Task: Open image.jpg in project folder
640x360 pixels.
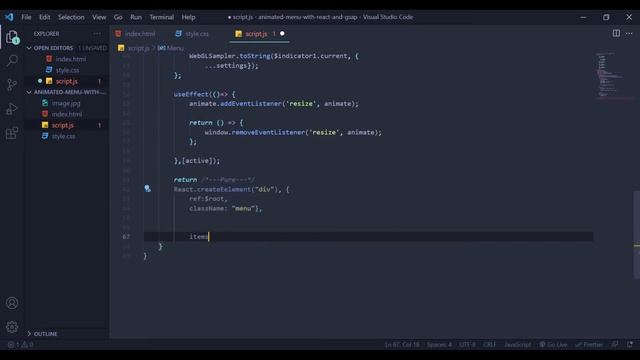Action: coord(66,103)
